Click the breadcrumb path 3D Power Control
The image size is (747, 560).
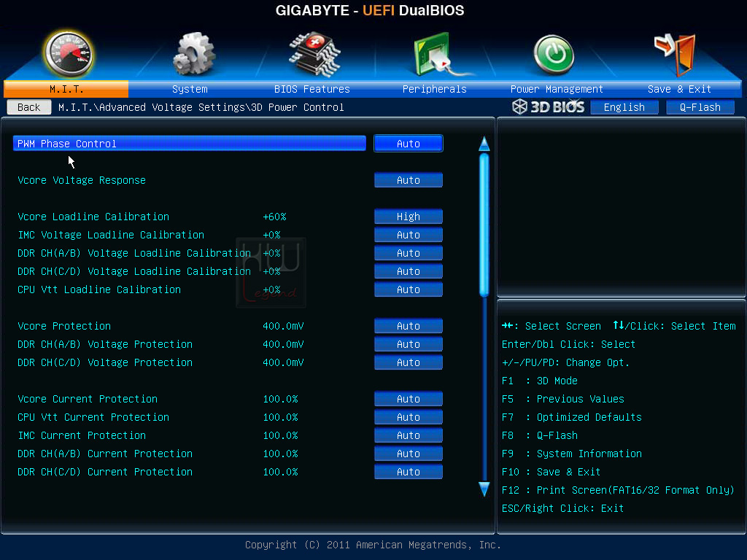tap(298, 107)
